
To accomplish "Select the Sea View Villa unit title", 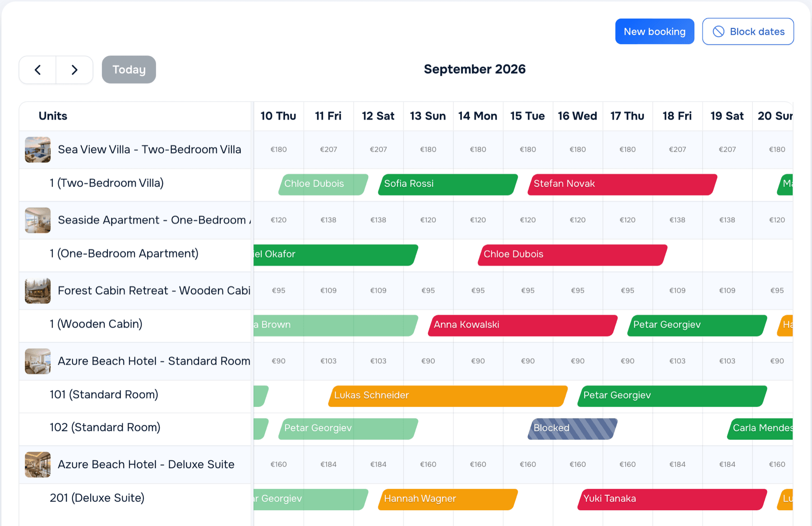I will pyautogui.click(x=150, y=149).
